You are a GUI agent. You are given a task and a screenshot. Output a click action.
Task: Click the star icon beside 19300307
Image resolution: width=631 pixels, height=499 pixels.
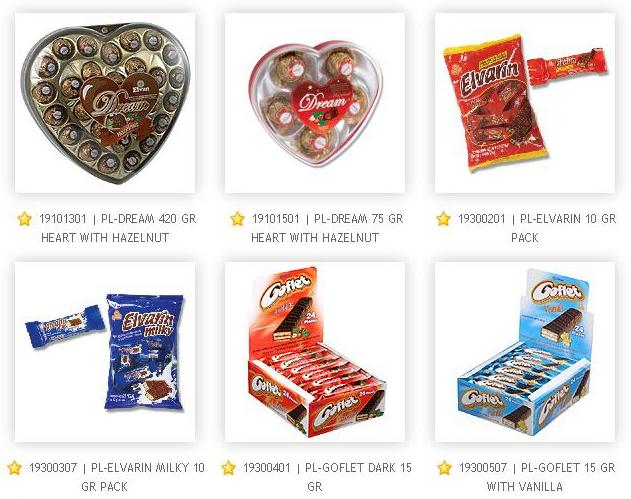14,468
